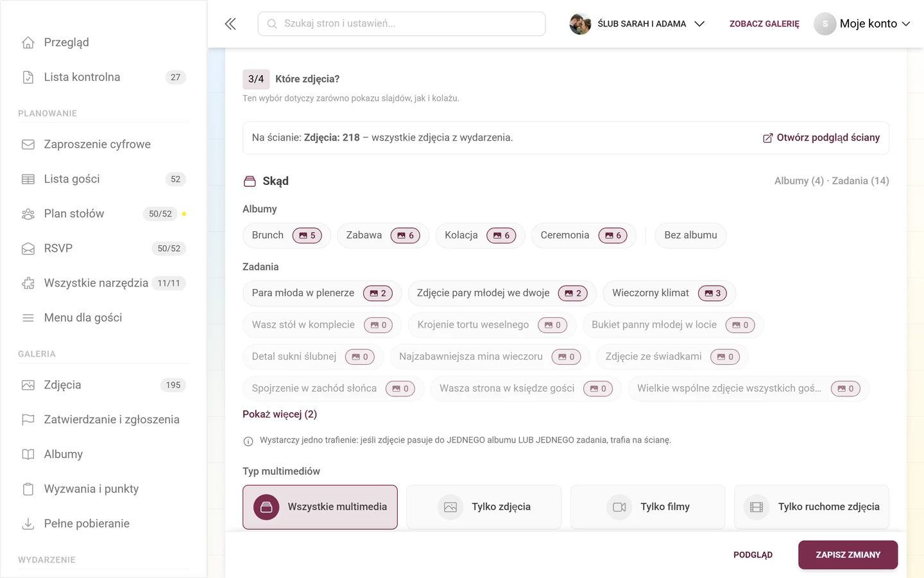The width and height of the screenshot is (924, 578).
Task: Open Otwórz podgląd ściany link
Action: coord(821,138)
